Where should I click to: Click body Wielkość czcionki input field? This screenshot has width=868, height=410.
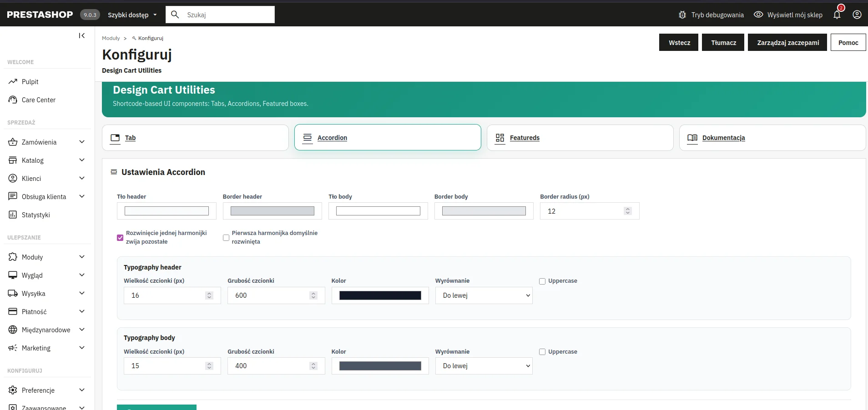(x=172, y=366)
